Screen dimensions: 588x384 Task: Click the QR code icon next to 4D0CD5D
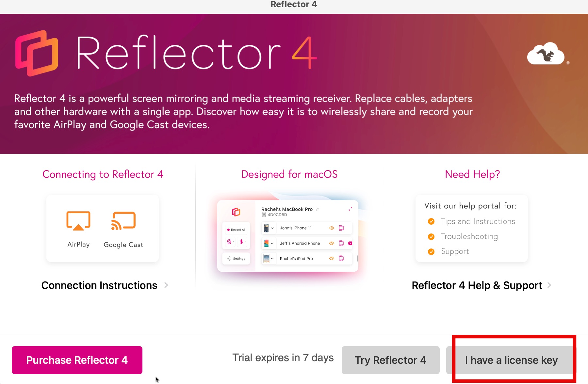tap(264, 215)
